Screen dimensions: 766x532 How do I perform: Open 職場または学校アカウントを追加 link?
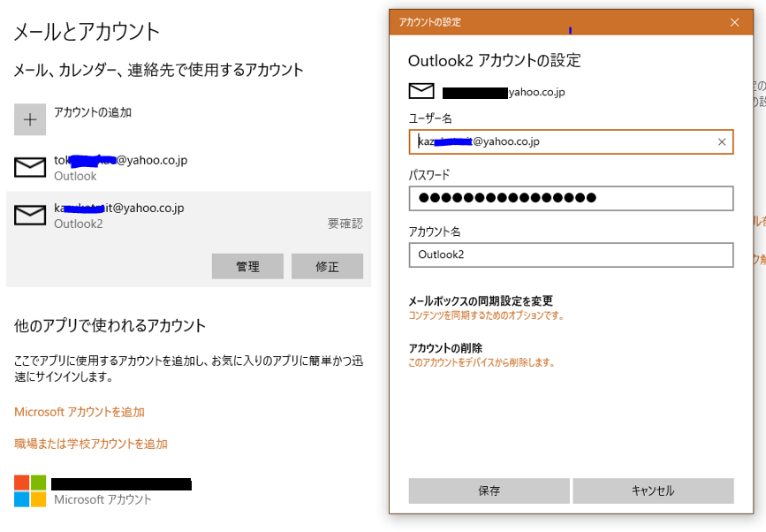click(91, 444)
